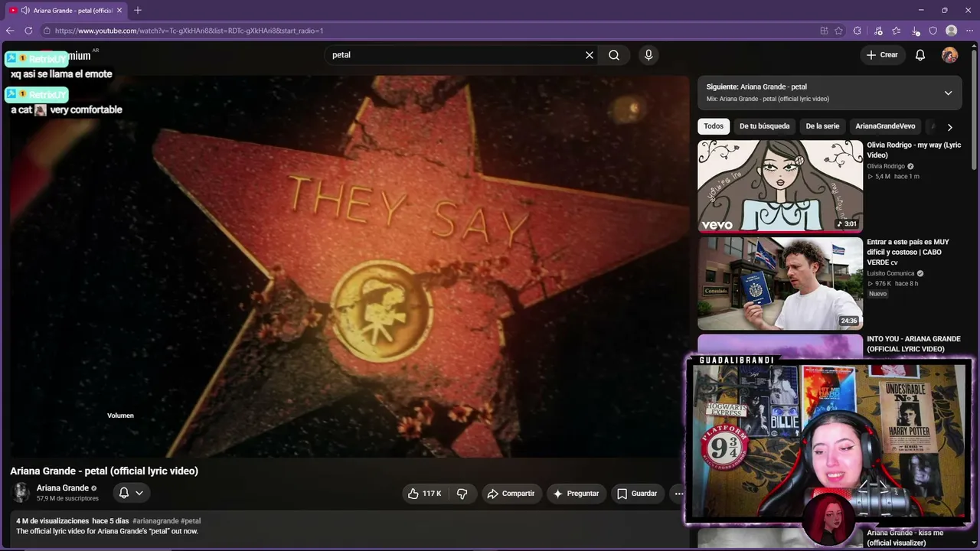Open YouTube notifications bell
This screenshot has height=551, width=980.
[x=920, y=55]
